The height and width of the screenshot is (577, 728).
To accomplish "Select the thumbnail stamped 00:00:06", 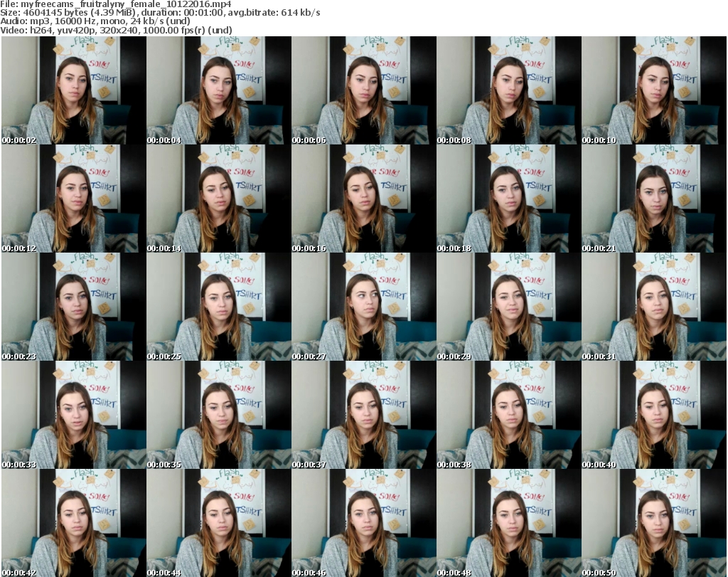I will (364, 90).
